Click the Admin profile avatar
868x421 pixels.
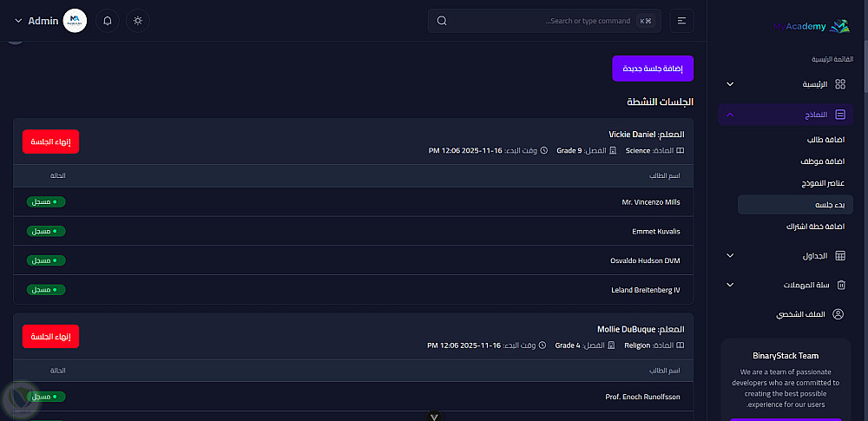pyautogui.click(x=76, y=21)
